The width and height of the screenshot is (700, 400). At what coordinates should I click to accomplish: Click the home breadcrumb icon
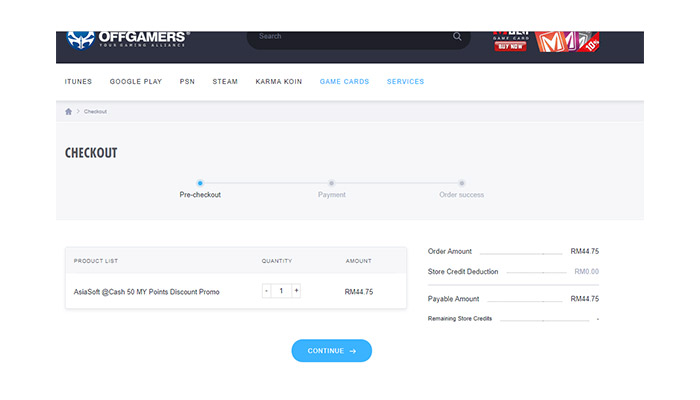tap(68, 112)
